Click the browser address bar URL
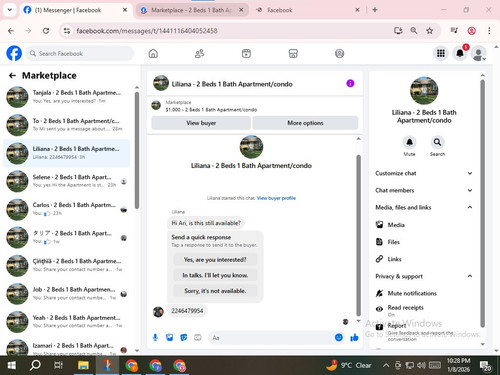The width and height of the screenshot is (500, 375). (147, 31)
